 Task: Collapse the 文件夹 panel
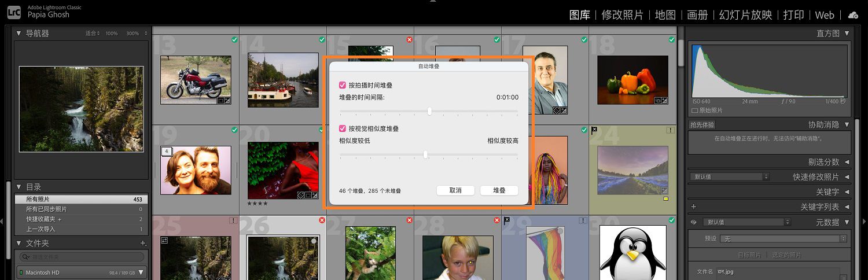(19, 244)
